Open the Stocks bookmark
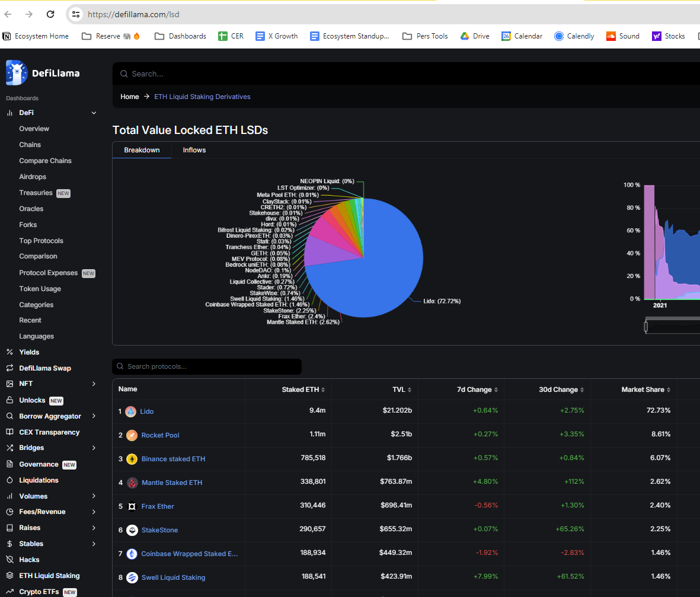The width and height of the screenshot is (700, 597). pos(669,36)
